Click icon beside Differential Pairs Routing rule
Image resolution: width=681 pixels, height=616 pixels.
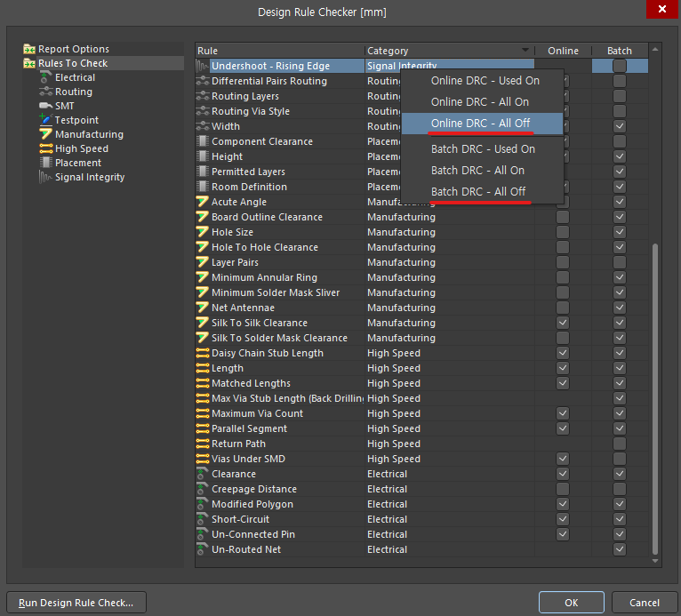[x=203, y=81]
